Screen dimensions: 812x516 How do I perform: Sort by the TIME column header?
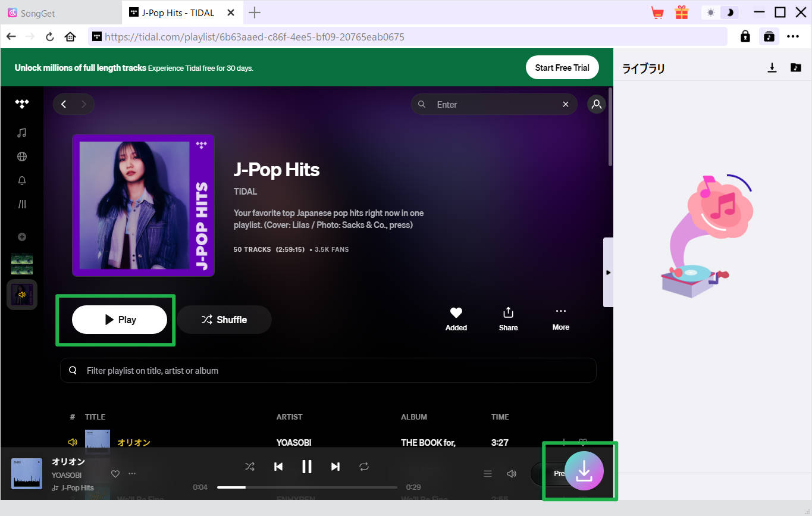500,417
